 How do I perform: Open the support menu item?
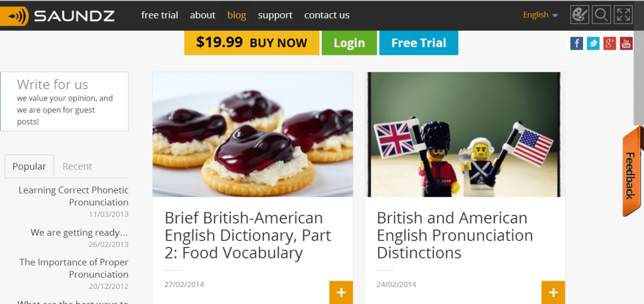tap(275, 15)
